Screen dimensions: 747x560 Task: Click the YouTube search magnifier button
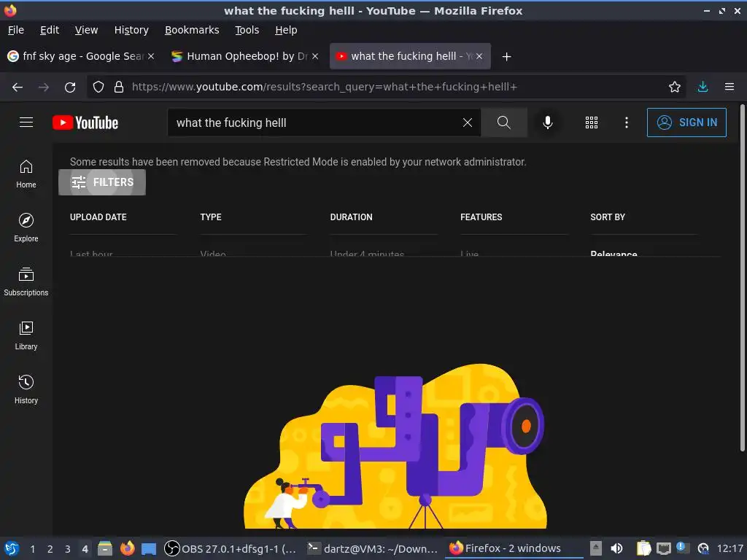pyautogui.click(x=504, y=122)
